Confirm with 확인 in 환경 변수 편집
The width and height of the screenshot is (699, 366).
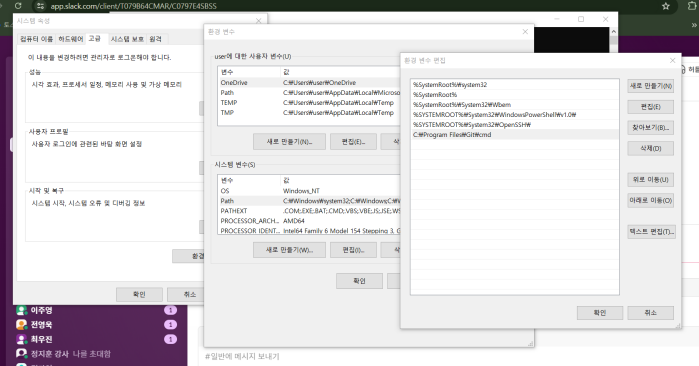pyautogui.click(x=600, y=313)
